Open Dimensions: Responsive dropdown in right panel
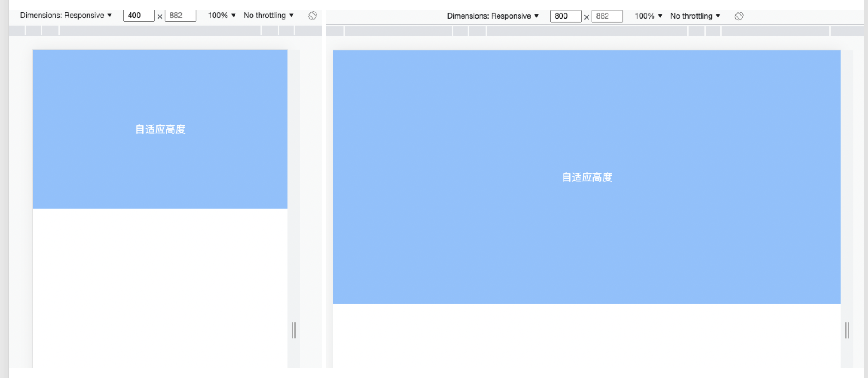The image size is (868, 378). coord(493,16)
